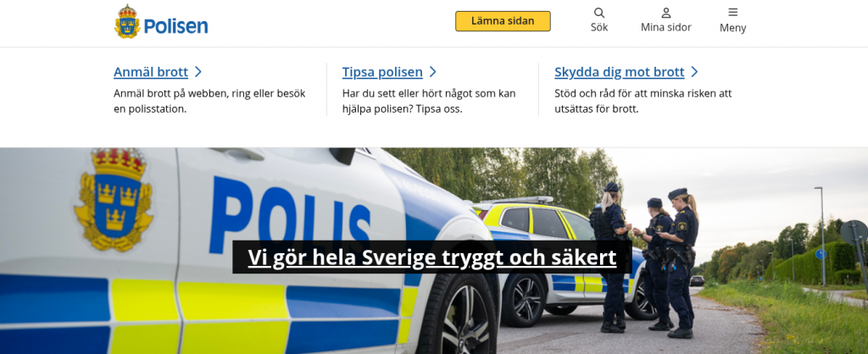
Task: Open the Skydda dig mot brott link
Action: (x=620, y=72)
